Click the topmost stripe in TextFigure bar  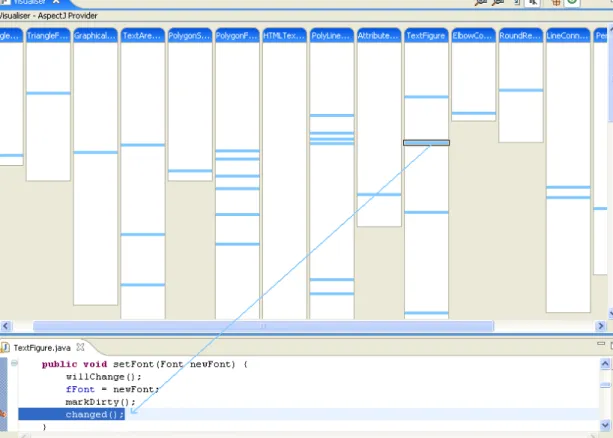tap(427, 97)
